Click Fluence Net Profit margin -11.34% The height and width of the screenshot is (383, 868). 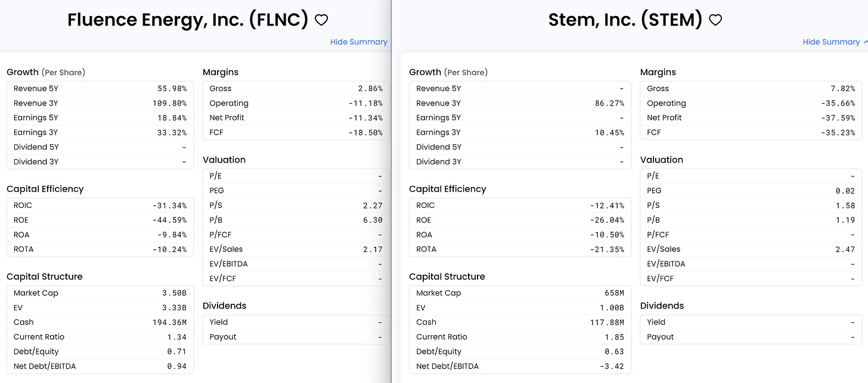[365, 117]
